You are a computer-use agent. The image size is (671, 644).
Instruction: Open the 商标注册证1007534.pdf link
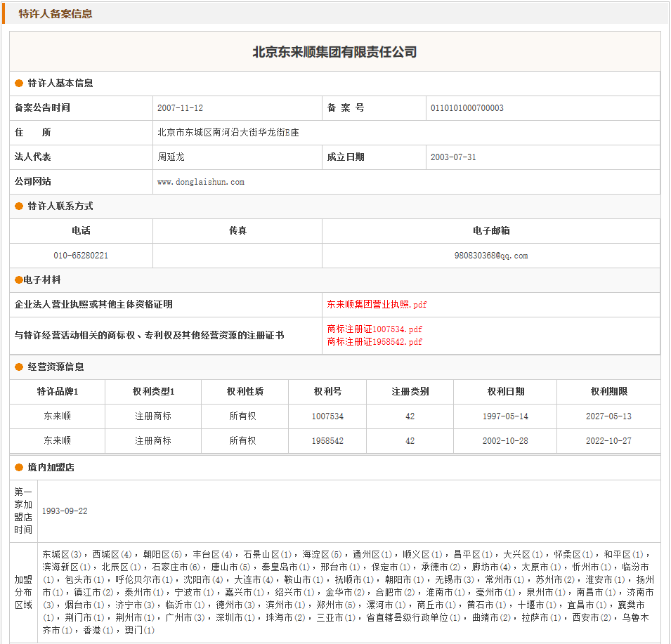point(374,329)
